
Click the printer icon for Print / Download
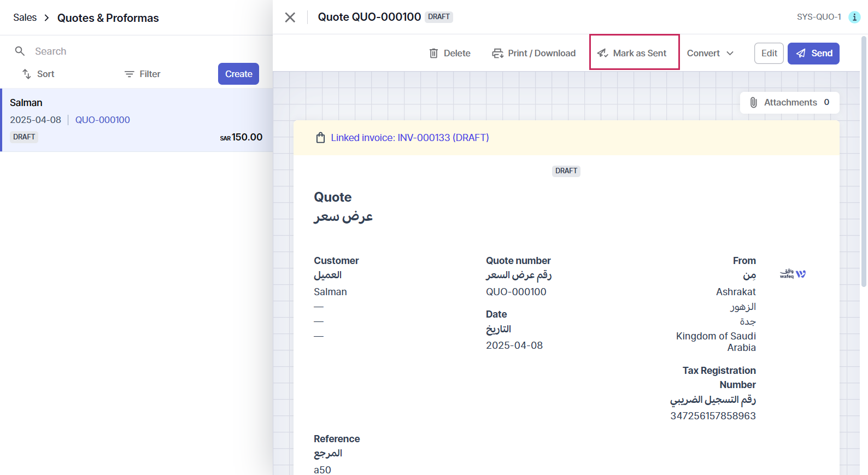pyautogui.click(x=497, y=54)
